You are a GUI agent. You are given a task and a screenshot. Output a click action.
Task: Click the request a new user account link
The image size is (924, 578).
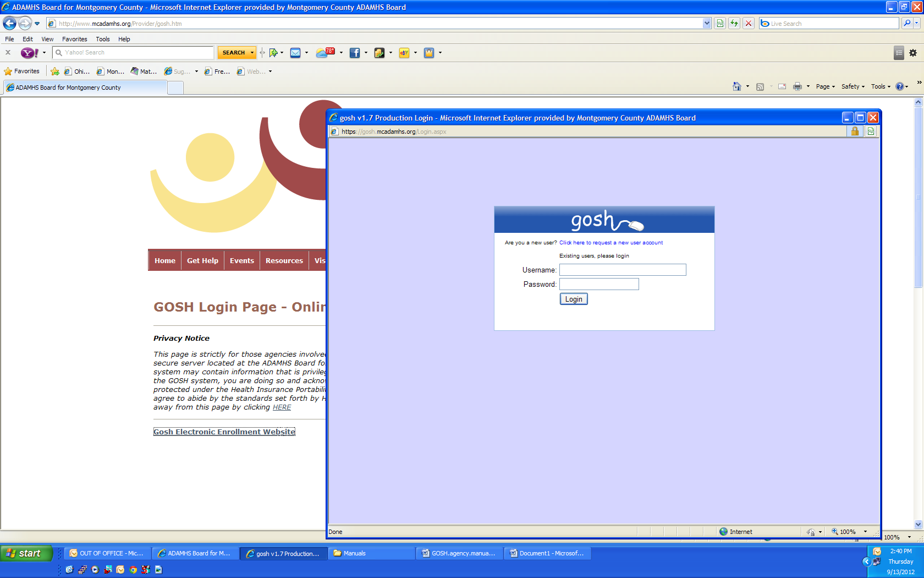coord(611,243)
